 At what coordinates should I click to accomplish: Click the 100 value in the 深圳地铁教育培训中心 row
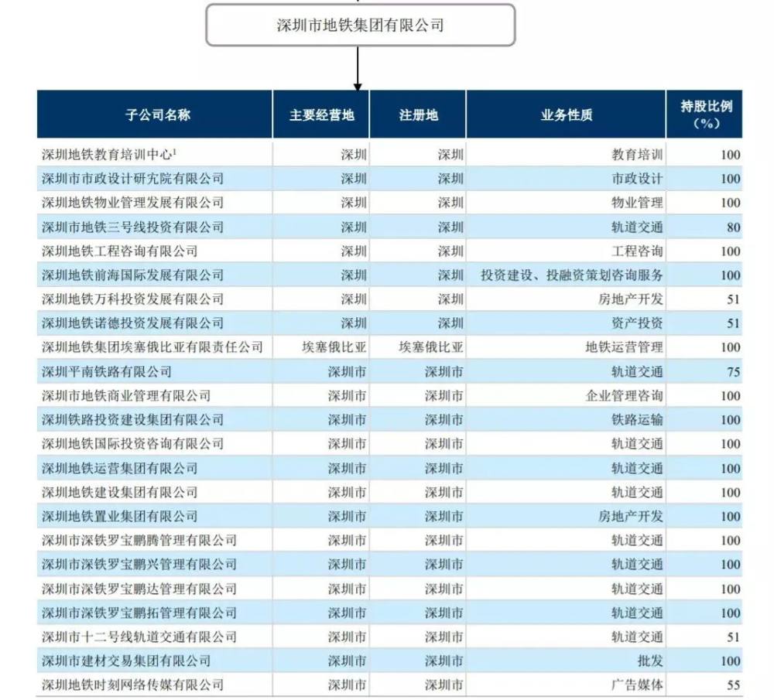point(731,155)
